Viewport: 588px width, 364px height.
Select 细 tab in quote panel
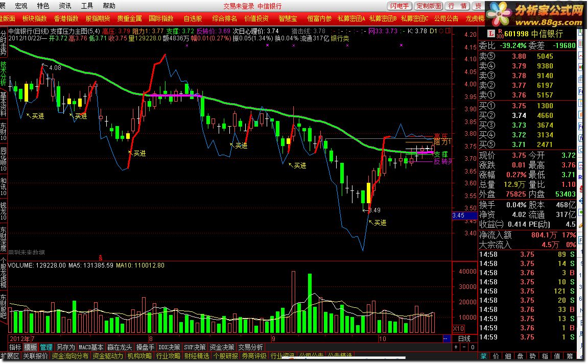point(508,356)
